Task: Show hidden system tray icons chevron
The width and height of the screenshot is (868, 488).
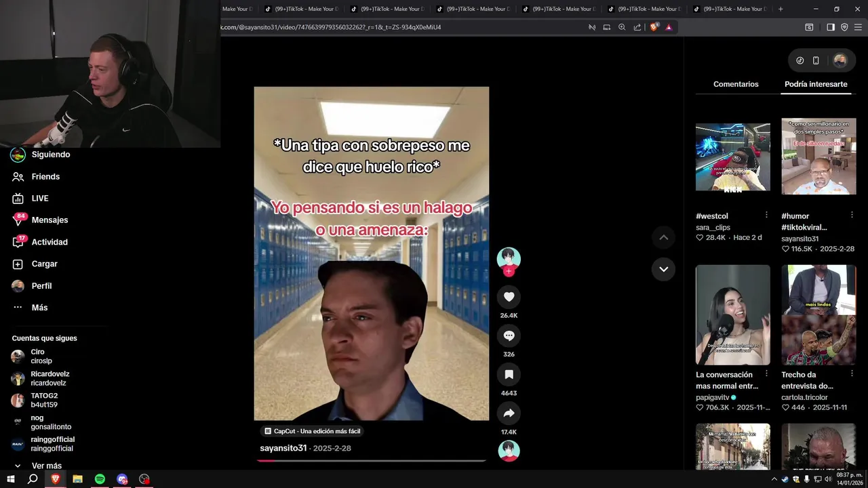Action: (774, 479)
